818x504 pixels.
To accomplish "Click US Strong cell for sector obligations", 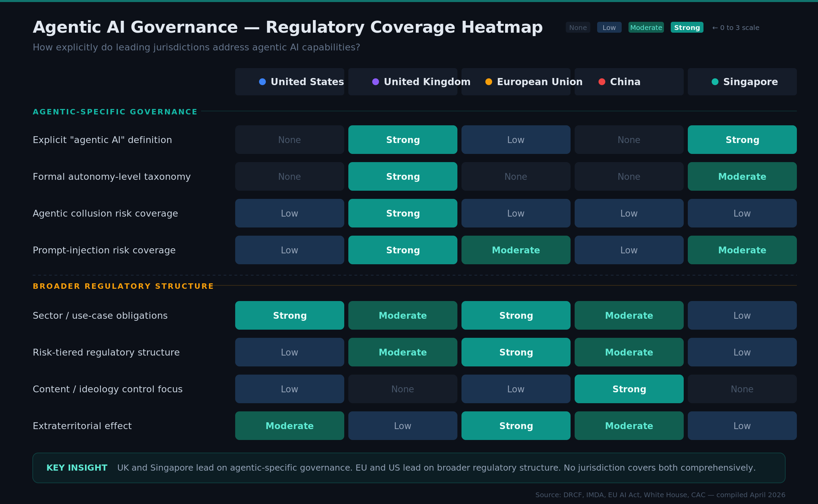I will click(x=289, y=315).
